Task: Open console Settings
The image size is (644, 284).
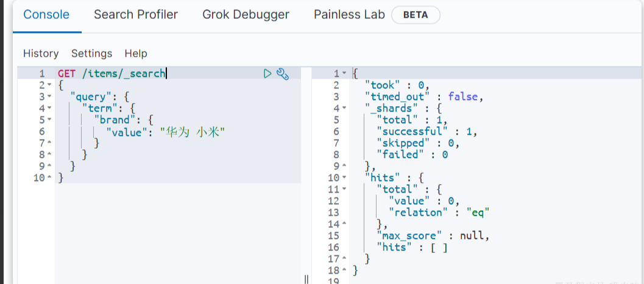Action: click(91, 54)
